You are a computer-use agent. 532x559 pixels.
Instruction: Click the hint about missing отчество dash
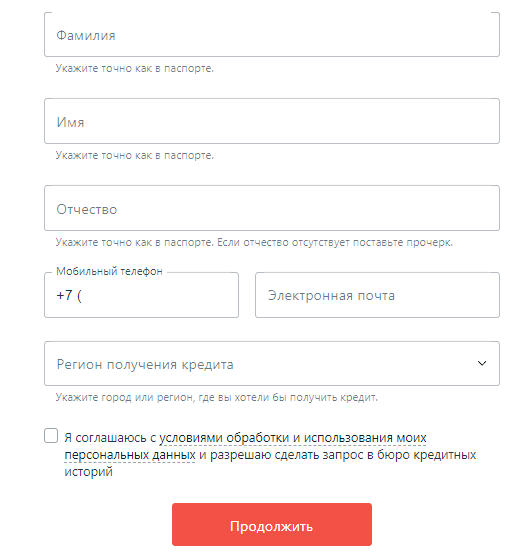coord(335,242)
